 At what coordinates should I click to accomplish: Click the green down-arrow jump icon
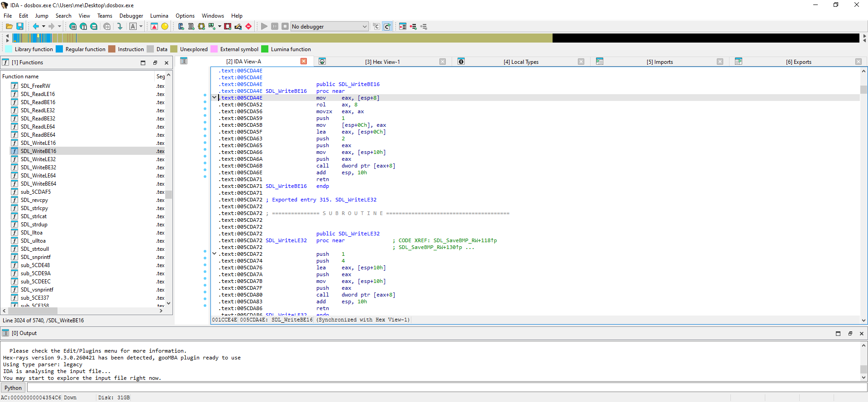coord(120,26)
